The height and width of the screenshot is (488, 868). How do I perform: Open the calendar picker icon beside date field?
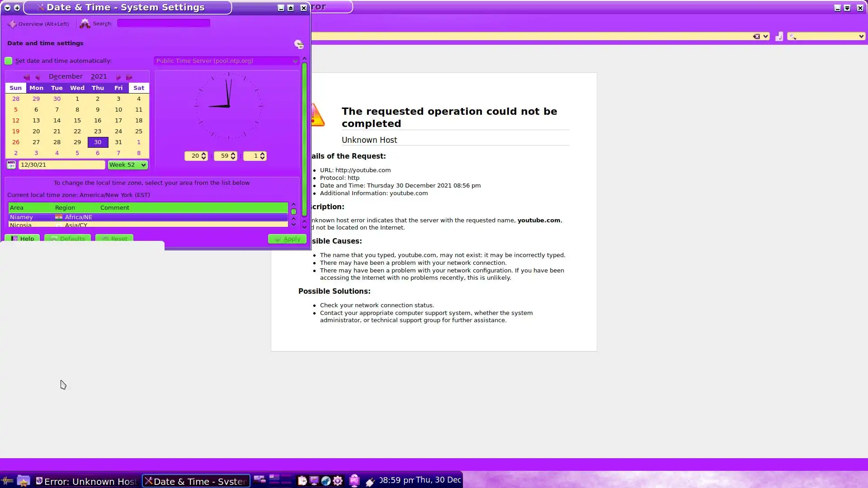(11, 165)
